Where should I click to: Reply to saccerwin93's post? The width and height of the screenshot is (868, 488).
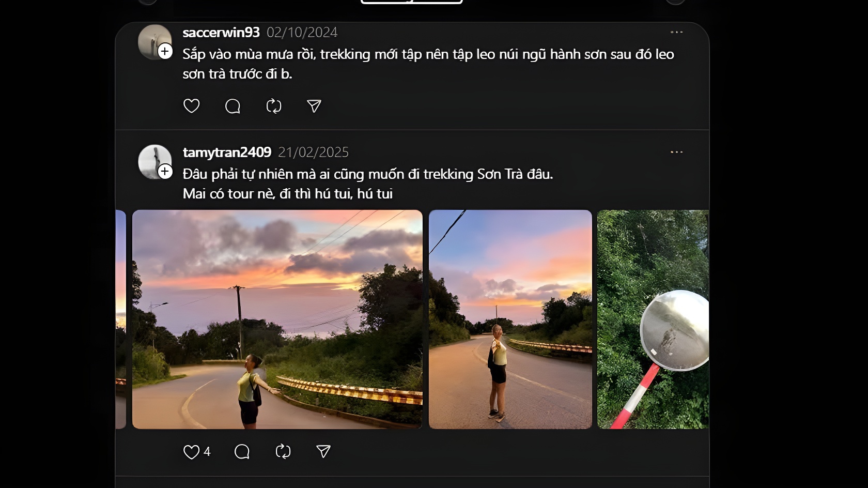coord(233,106)
